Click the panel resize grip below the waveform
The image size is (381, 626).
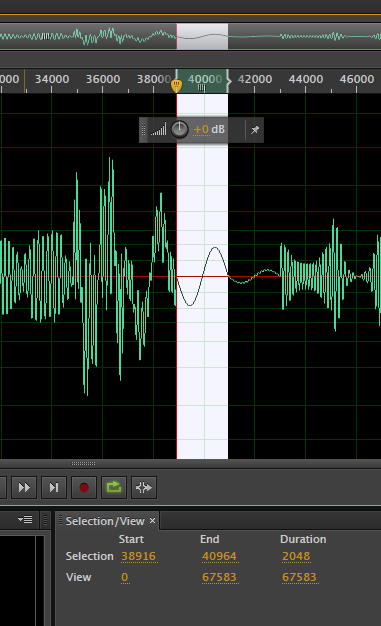83,464
